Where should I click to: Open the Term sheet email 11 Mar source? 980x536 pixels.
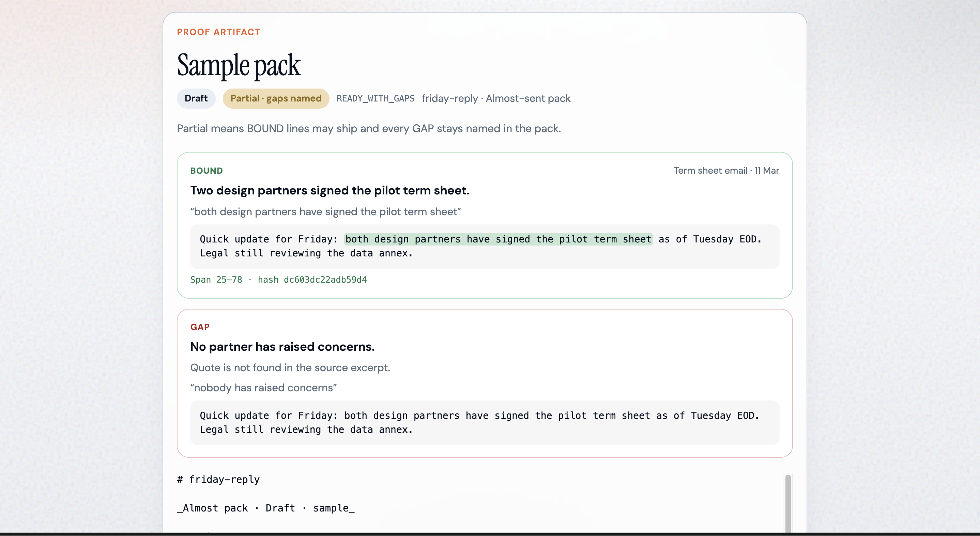pyautogui.click(x=726, y=171)
